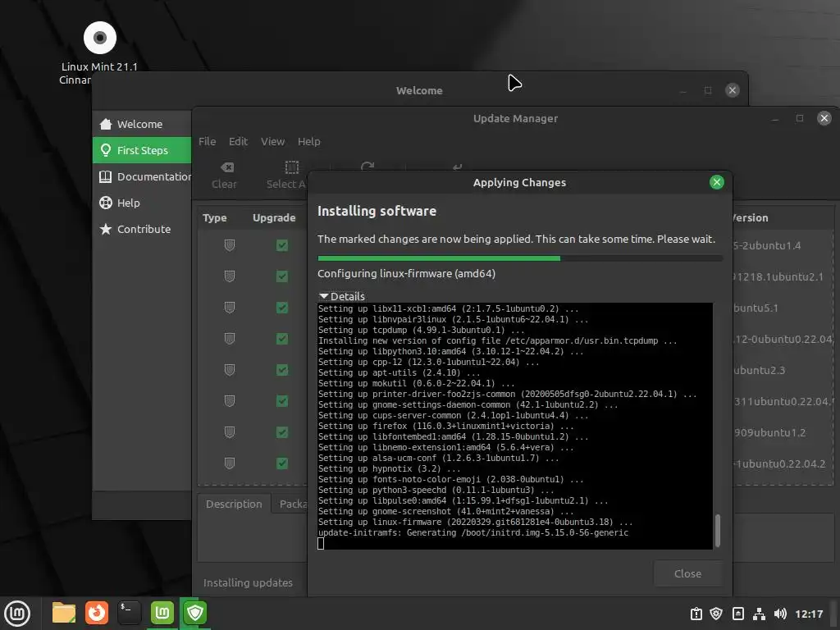Switch to the Description tab
This screenshot has width=840, height=630.
234,504
